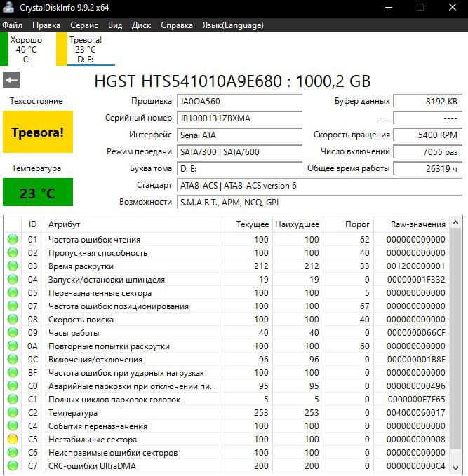Click yellow warning orb for attribute C5
The width and height of the screenshot is (468, 476).
point(13,440)
